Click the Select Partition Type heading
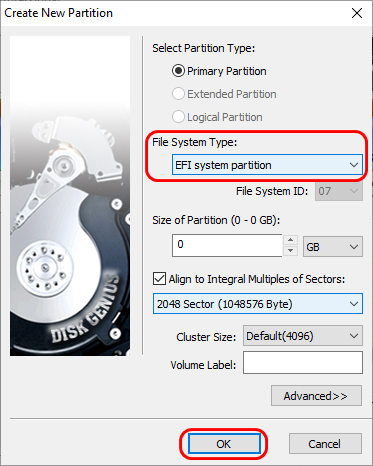The height and width of the screenshot is (466, 373). click(x=204, y=48)
